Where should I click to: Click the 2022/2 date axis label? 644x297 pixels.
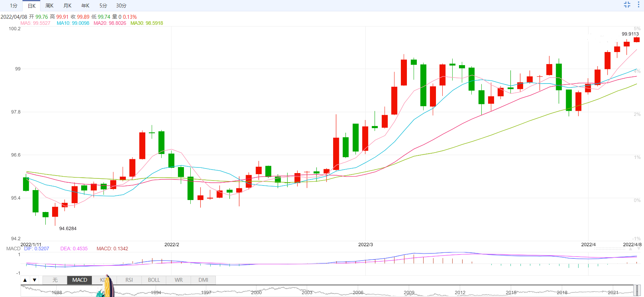tap(172, 245)
